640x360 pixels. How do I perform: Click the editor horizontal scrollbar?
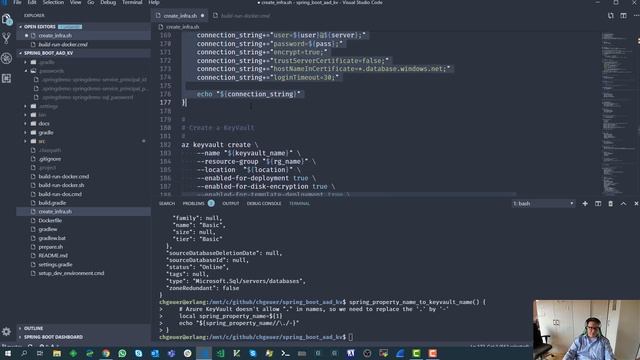point(349,194)
